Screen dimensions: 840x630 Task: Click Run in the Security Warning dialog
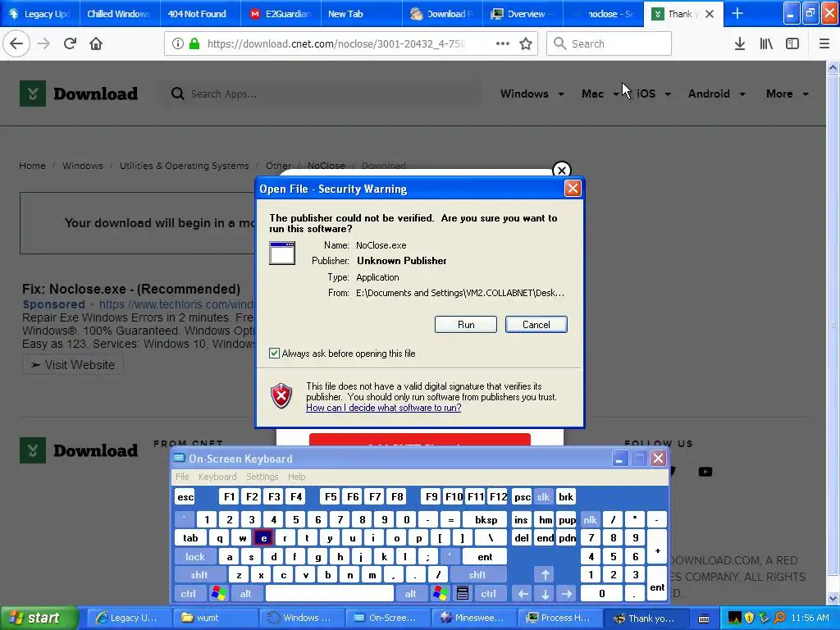(466, 325)
